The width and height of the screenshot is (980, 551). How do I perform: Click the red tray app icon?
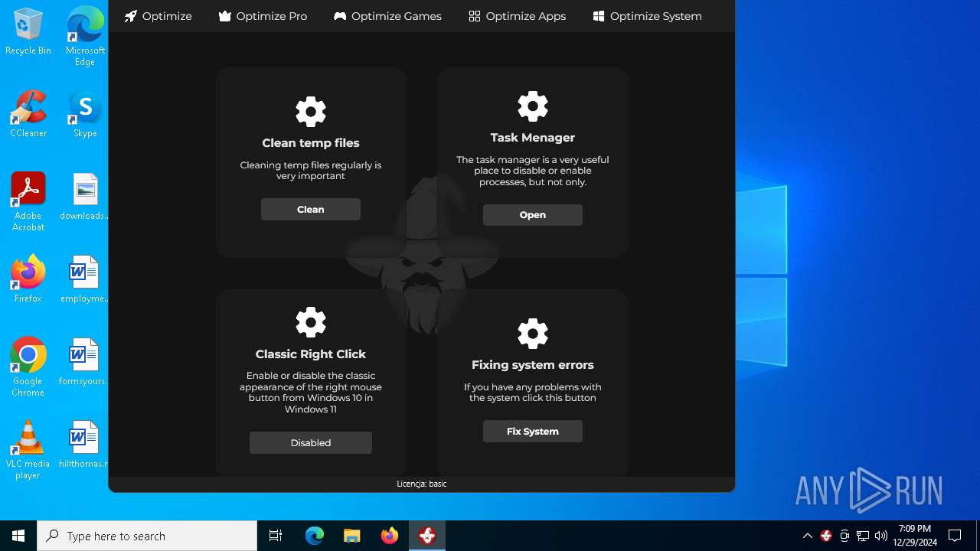point(826,536)
